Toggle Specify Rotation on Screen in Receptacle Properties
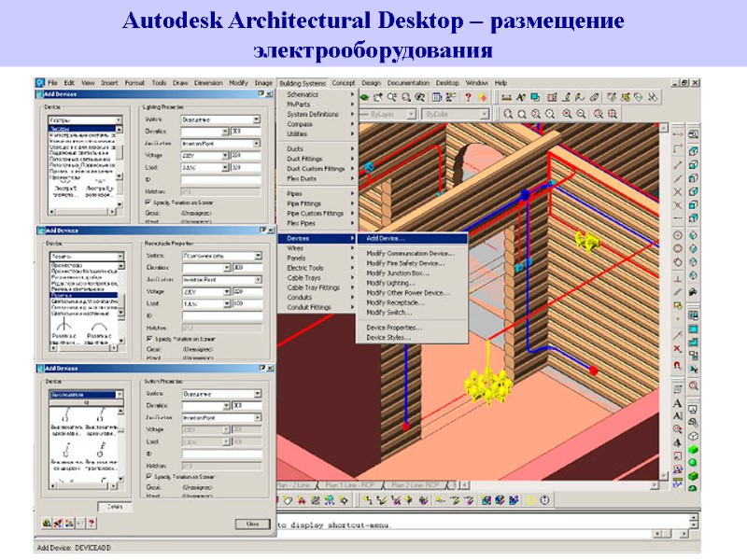The height and width of the screenshot is (560, 747). [x=149, y=339]
